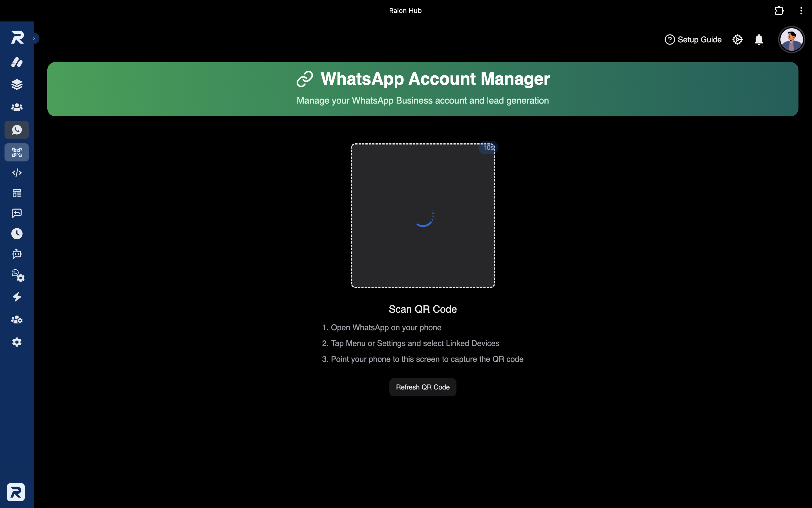Open the users management gear sidebar icon
Screen dimensions: 812x508
click(x=17, y=319)
